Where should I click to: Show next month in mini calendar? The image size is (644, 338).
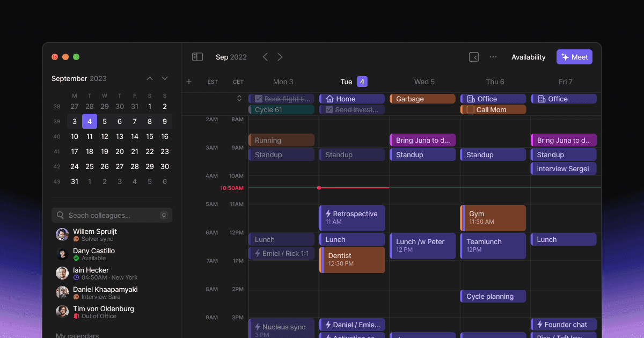pos(165,78)
